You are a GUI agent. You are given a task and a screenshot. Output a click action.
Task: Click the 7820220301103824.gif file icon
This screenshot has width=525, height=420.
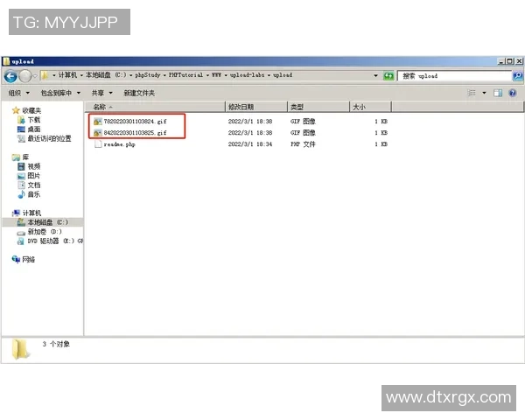[97, 121]
